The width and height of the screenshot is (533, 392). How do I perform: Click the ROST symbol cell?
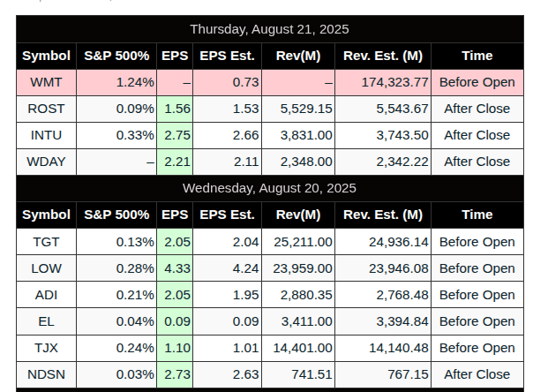click(46, 109)
